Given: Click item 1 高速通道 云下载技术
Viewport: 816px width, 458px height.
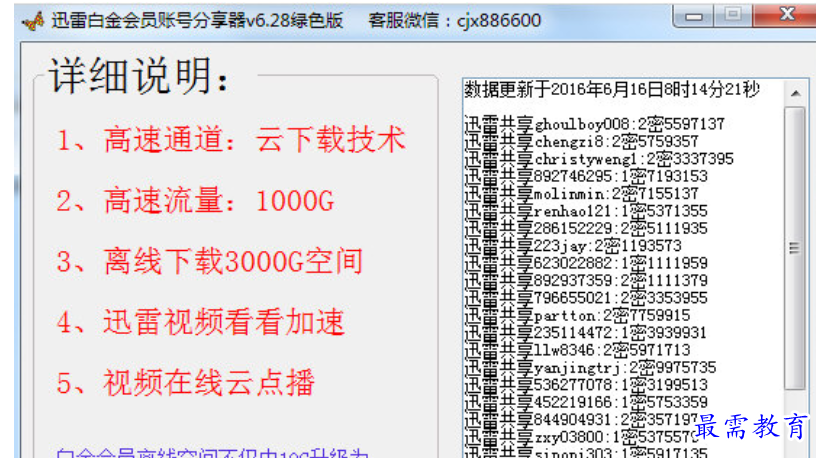Looking at the screenshot, I should pos(231,139).
